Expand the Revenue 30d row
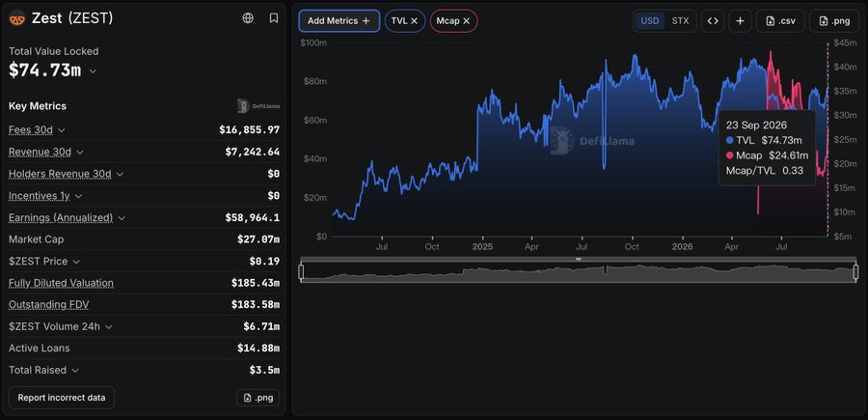The width and height of the screenshot is (868, 420). tap(80, 152)
